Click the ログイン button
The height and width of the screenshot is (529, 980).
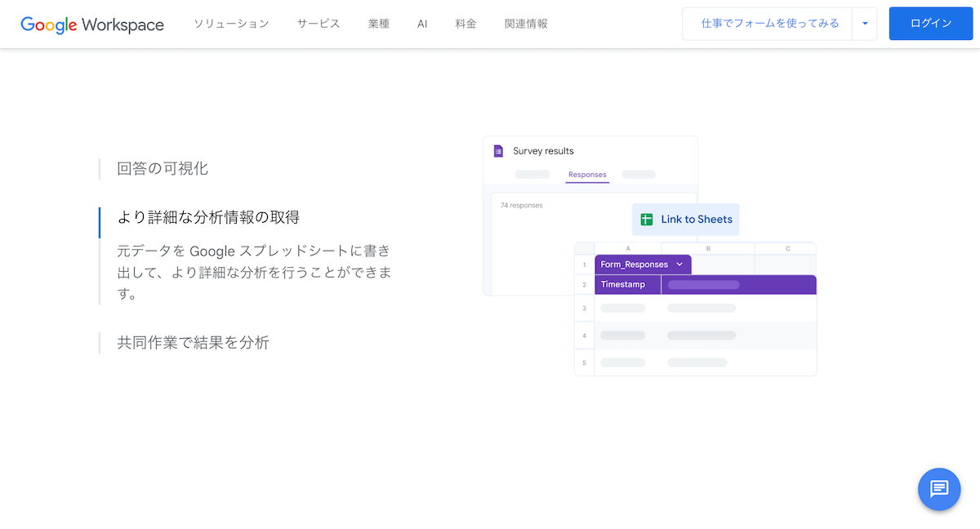tap(931, 24)
